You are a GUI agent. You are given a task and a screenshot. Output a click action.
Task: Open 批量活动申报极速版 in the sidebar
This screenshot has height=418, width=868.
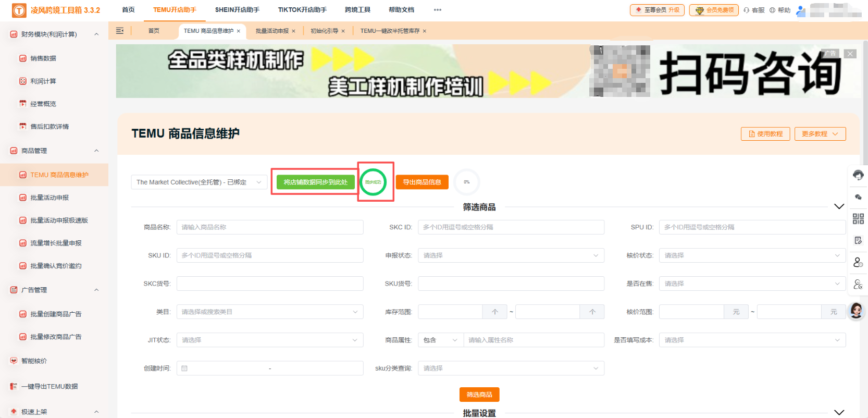pos(59,220)
